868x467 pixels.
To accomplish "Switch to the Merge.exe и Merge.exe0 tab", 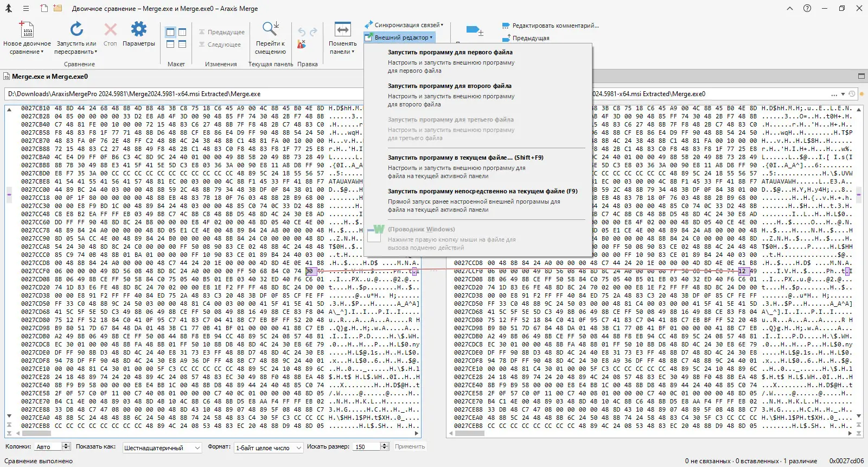I will click(46, 77).
